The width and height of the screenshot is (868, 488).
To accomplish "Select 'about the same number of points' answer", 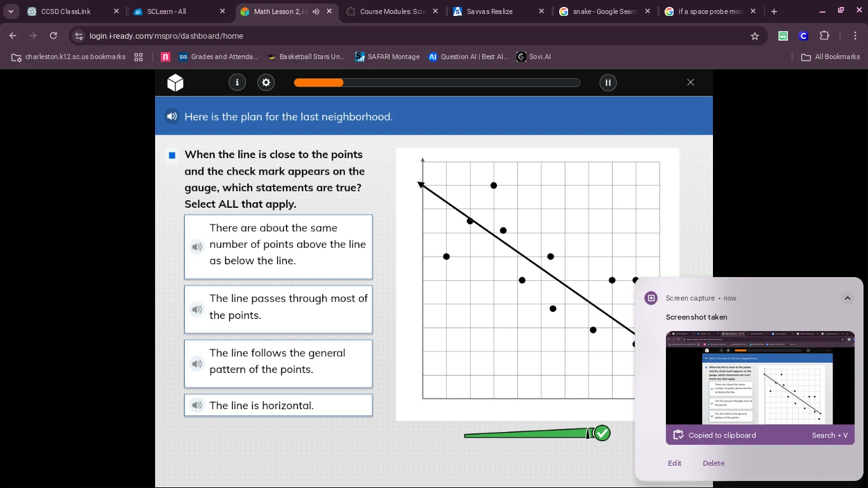I will [x=287, y=245].
